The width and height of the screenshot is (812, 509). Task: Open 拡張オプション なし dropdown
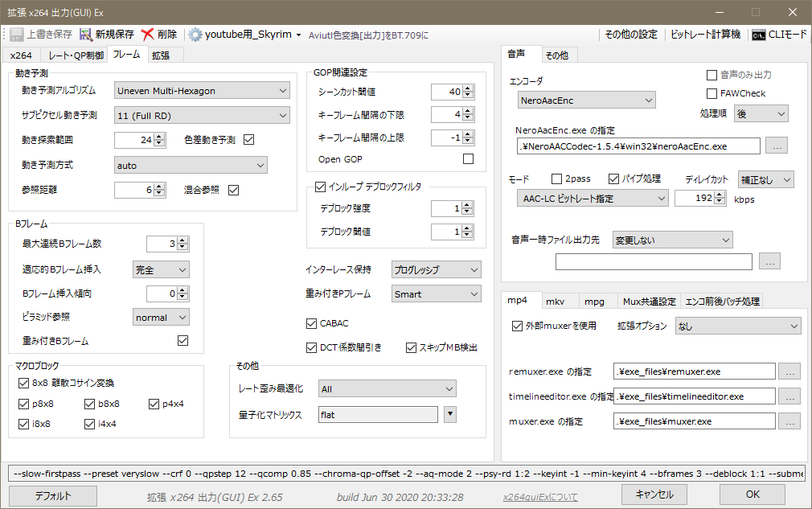coord(738,326)
